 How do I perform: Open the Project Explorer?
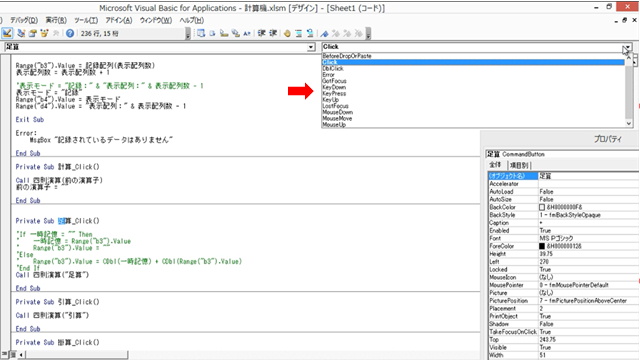coord(21,33)
